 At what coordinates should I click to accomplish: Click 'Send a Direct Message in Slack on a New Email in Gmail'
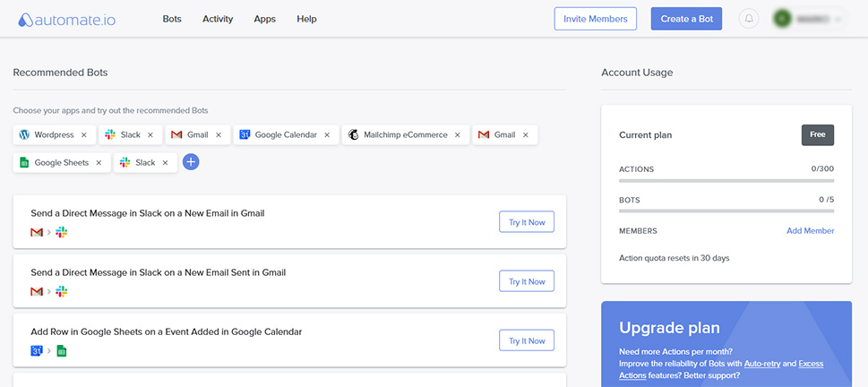point(148,213)
